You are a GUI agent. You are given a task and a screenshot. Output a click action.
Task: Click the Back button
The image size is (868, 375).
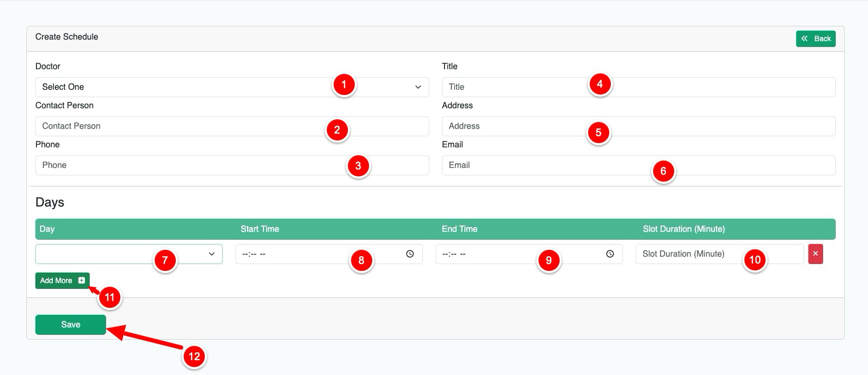pyautogui.click(x=816, y=39)
